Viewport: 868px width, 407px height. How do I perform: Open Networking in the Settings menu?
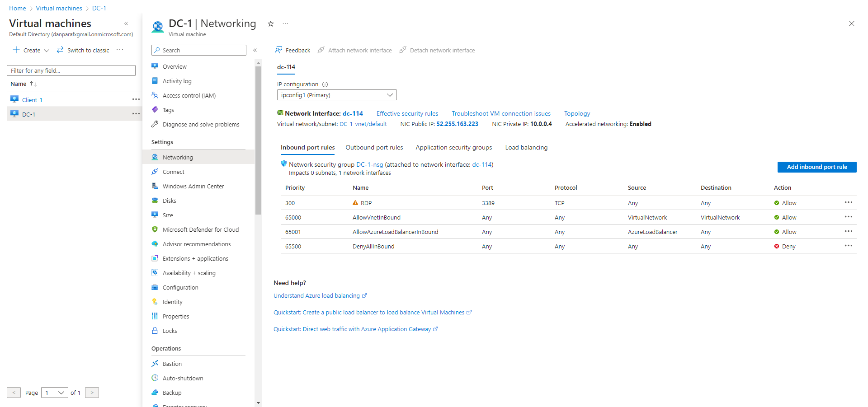click(x=198, y=157)
